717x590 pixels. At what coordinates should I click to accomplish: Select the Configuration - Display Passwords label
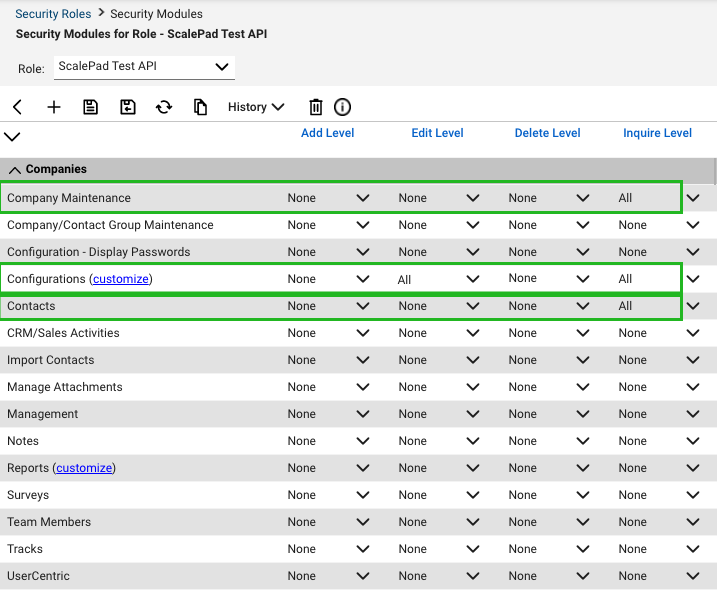pos(98,252)
